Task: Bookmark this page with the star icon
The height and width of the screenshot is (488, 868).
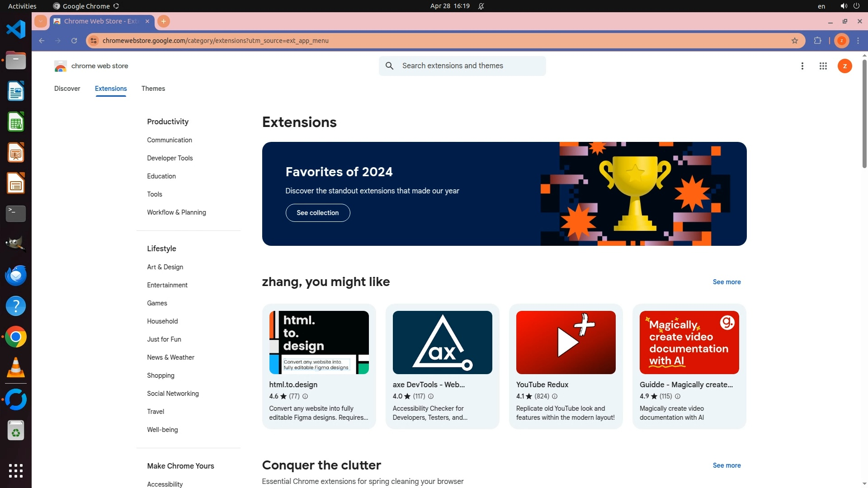Action: point(795,41)
